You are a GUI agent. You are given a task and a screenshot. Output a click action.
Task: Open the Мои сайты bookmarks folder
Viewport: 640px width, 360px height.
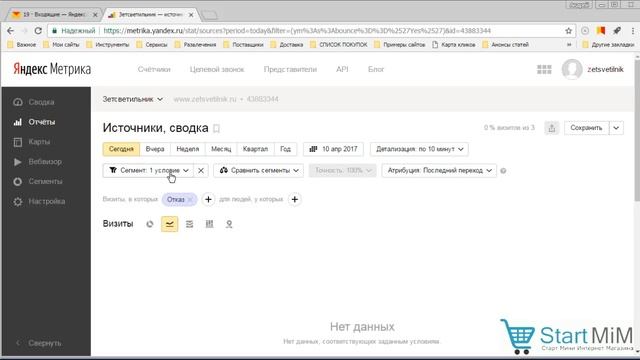(61, 44)
